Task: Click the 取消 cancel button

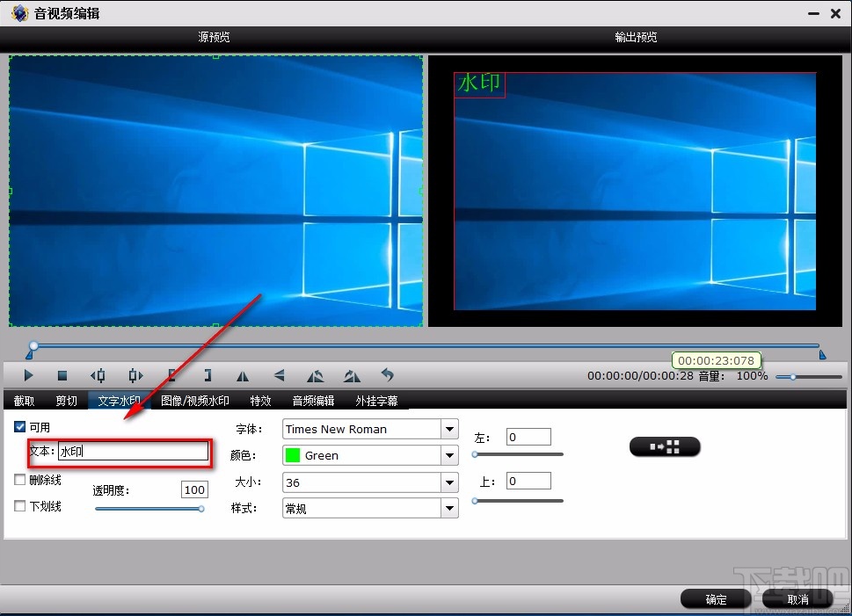Action: coord(798,599)
